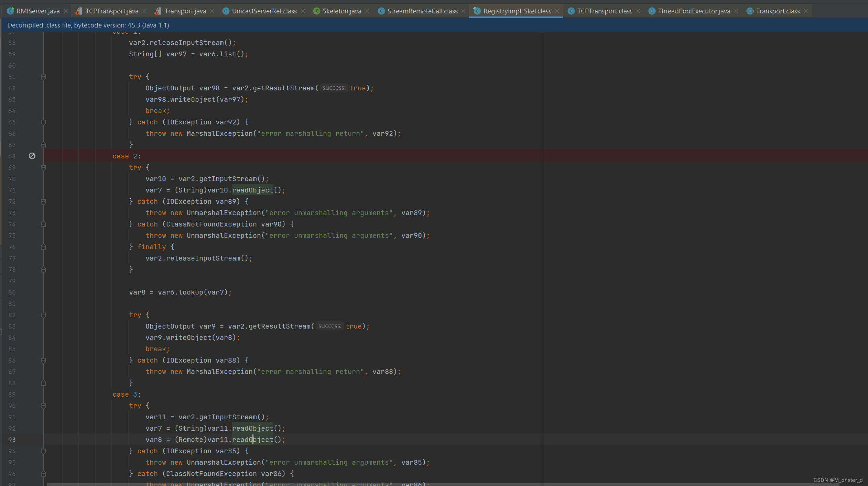
Task: Collapse the catch block at line 96
Action: (43, 474)
